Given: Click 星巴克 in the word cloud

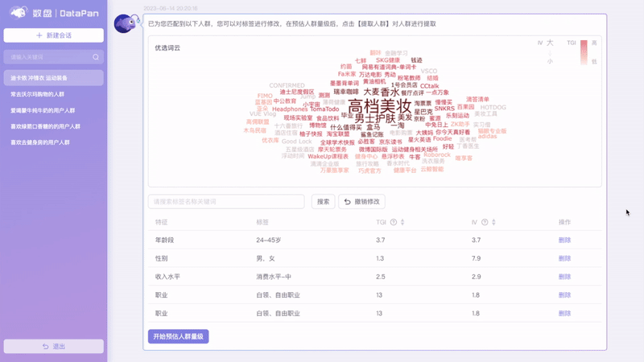Looking at the screenshot, I should [423, 112].
